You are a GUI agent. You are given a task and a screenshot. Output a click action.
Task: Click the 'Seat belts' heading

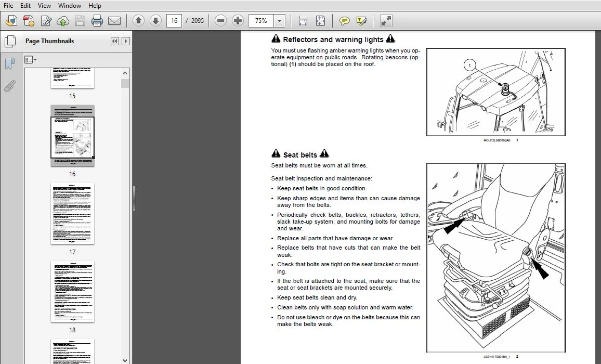(x=300, y=155)
